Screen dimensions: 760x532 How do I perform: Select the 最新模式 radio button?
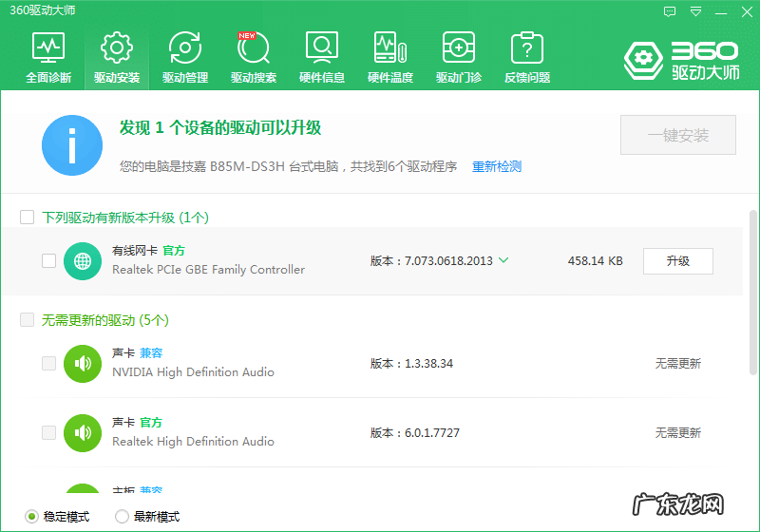click(122, 517)
